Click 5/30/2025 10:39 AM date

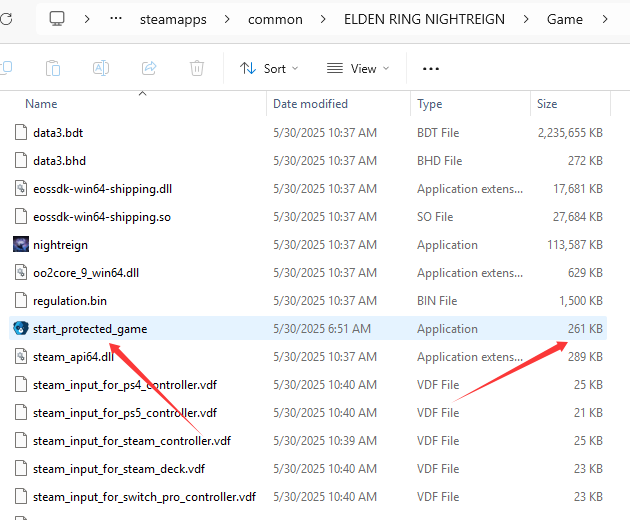pyautogui.click(x=325, y=441)
